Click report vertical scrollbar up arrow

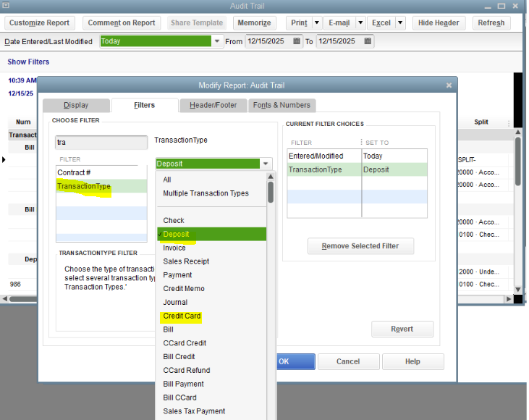(518, 132)
